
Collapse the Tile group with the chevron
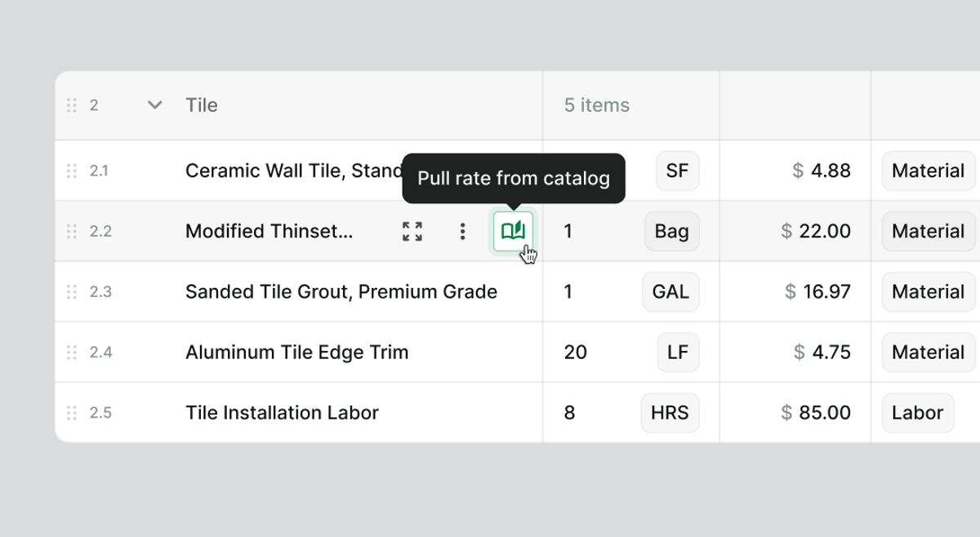click(x=154, y=105)
